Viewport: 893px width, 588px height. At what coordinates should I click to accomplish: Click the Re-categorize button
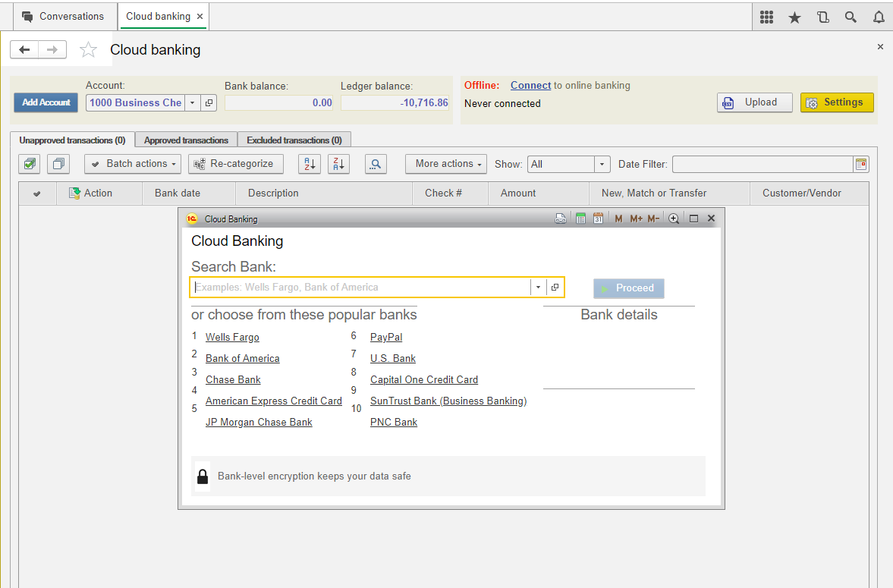[236, 164]
